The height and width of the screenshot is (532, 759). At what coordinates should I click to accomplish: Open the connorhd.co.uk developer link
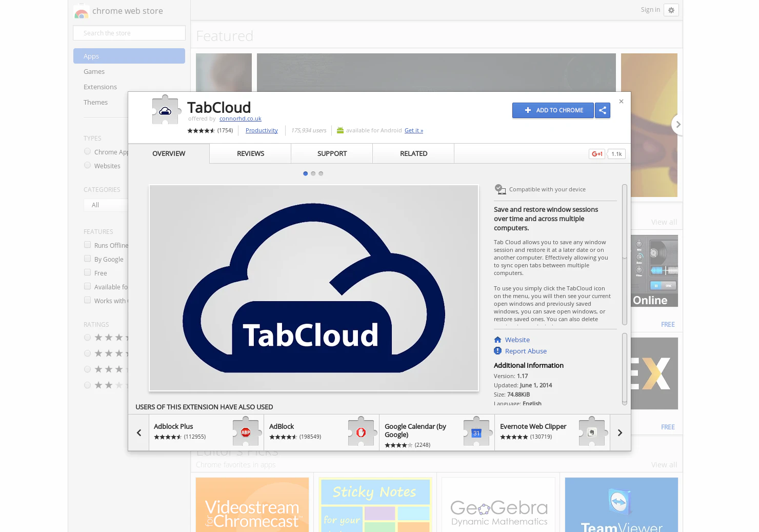(x=241, y=119)
